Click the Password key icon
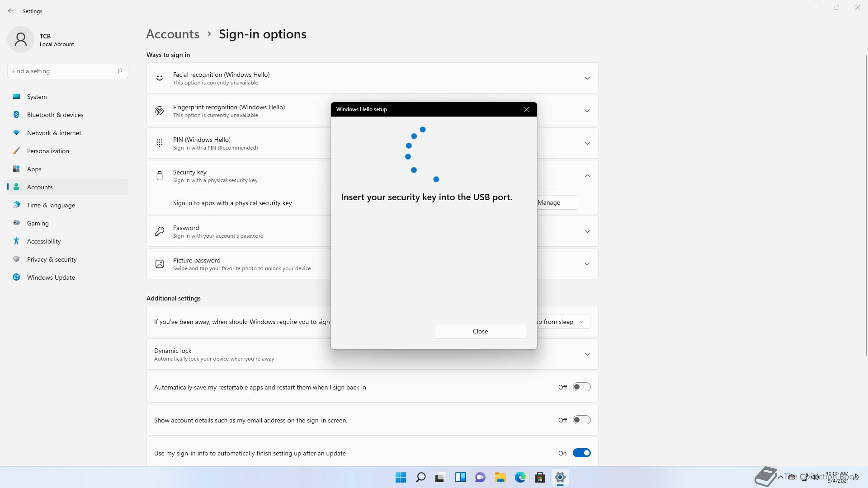 [x=160, y=231]
